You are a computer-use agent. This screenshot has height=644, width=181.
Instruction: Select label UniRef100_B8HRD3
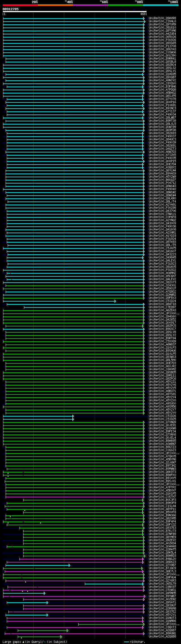(x=162, y=556)
